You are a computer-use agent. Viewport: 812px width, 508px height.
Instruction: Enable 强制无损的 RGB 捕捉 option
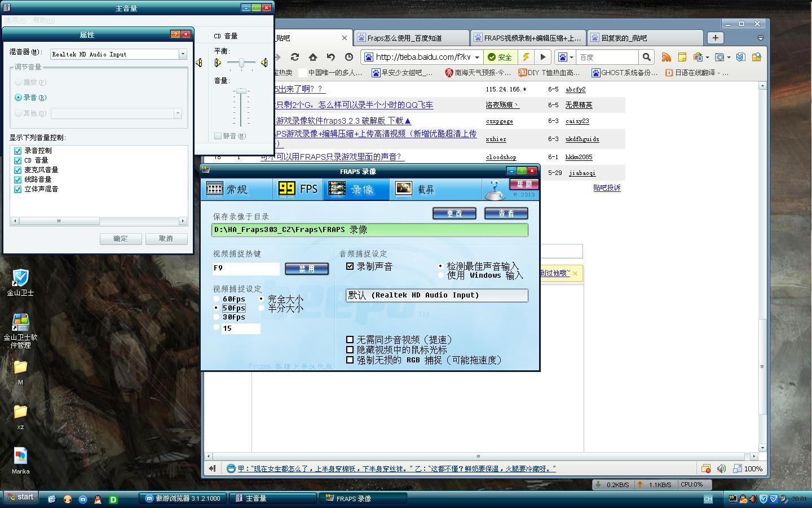click(350, 360)
